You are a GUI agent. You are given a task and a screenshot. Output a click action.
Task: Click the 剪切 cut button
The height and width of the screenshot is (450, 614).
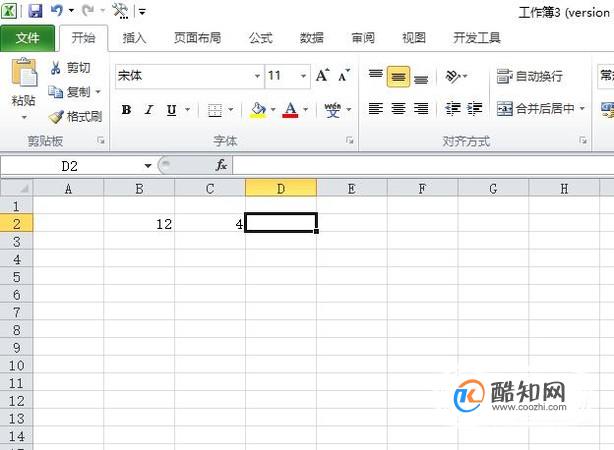(70, 68)
